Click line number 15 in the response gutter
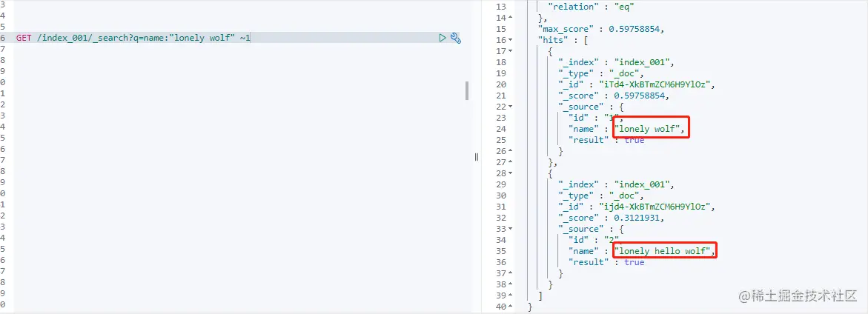 tap(501, 29)
